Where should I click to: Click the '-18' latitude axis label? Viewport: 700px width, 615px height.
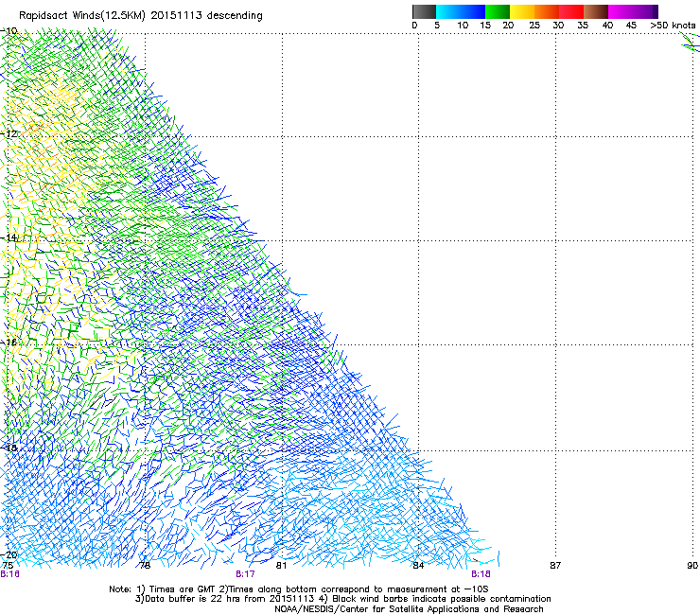click(x=9, y=448)
